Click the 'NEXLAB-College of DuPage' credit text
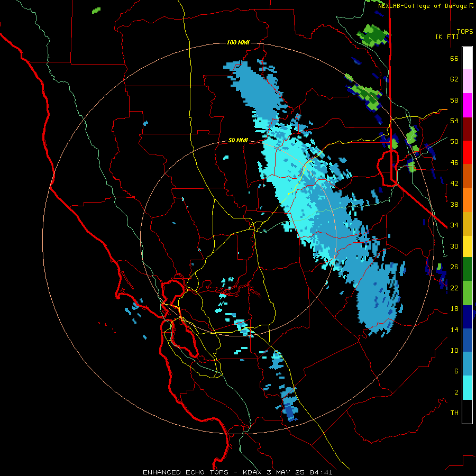Viewport: 476px width, 476px height. (x=423, y=6)
